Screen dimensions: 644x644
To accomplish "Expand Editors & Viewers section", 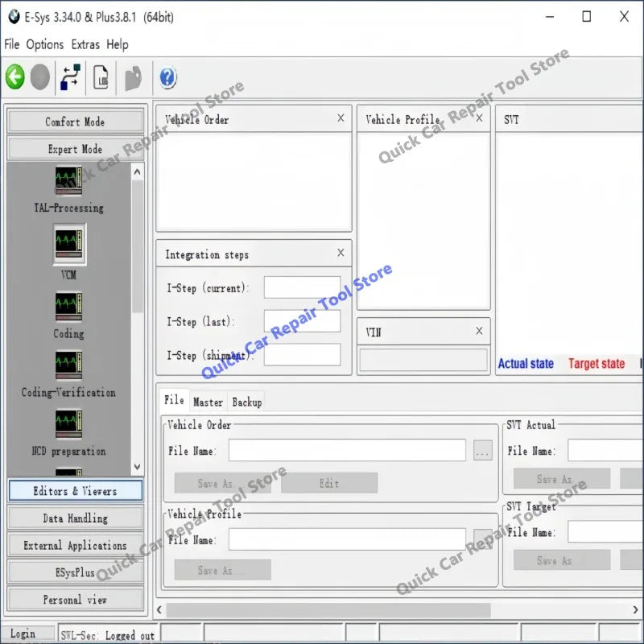I will pyautogui.click(x=75, y=490).
